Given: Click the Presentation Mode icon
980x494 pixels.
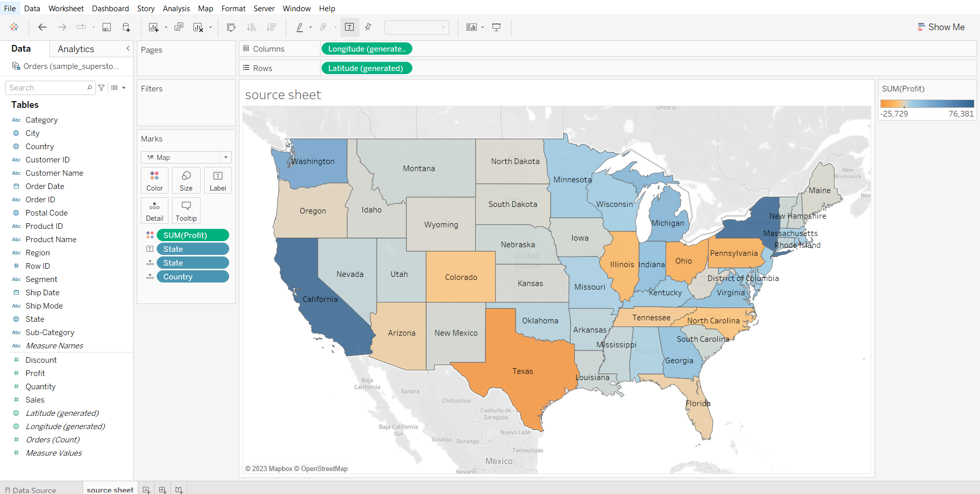Looking at the screenshot, I should pos(496,27).
